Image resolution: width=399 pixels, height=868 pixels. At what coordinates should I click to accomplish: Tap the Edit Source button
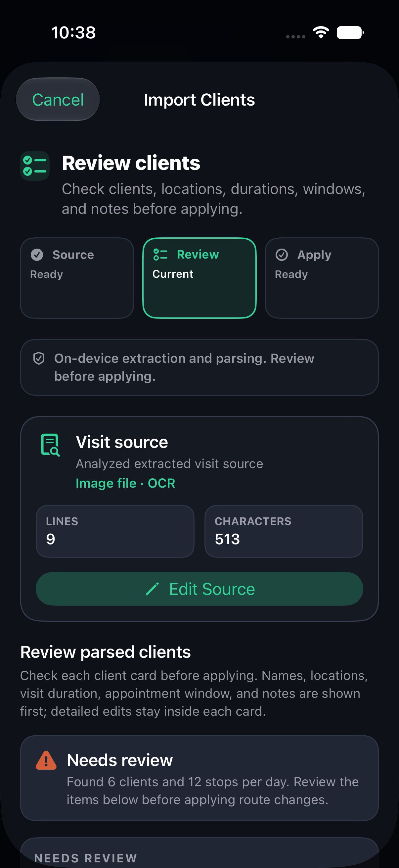click(199, 589)
